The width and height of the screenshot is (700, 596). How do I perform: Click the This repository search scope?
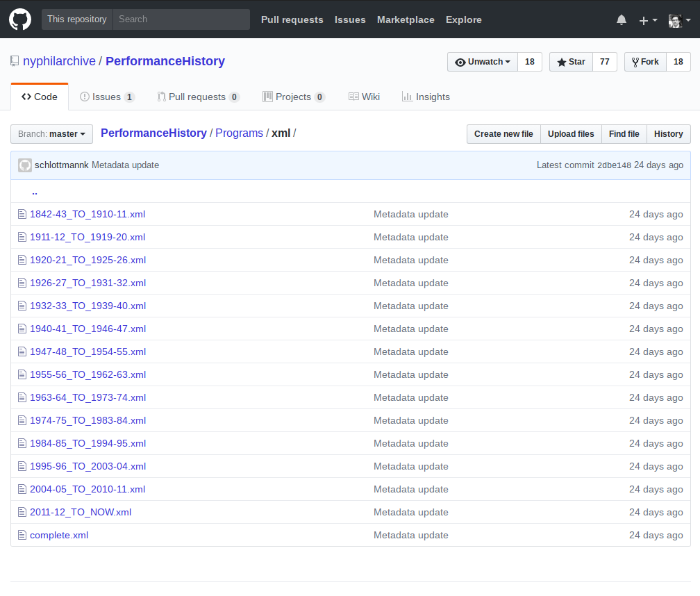point(77,19)
